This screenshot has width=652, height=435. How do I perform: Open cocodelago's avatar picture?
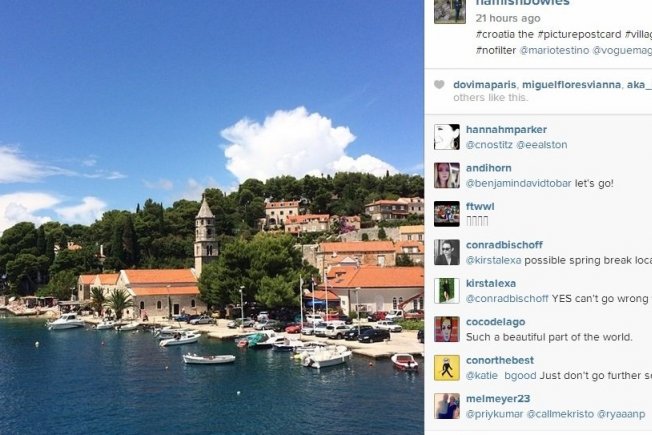click(447, 329)
